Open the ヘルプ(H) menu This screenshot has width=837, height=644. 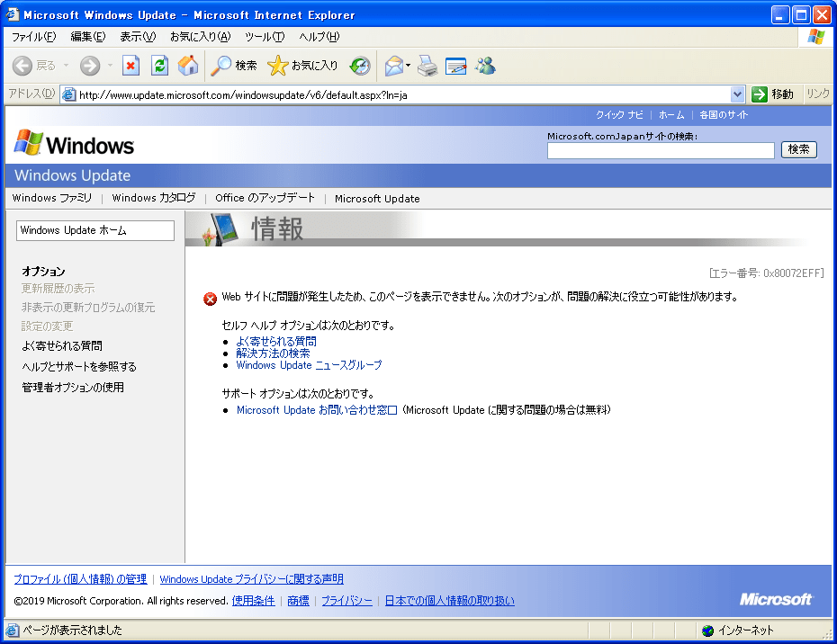(319, 37)
